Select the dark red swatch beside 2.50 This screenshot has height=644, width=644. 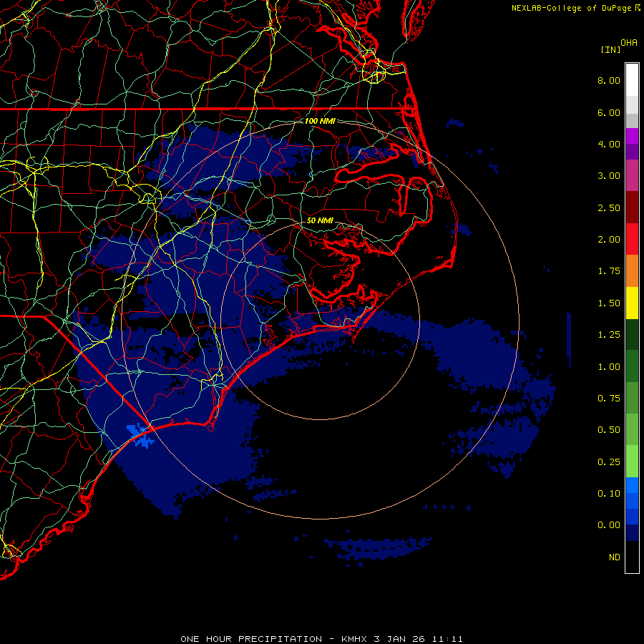(x=632, y=208)
